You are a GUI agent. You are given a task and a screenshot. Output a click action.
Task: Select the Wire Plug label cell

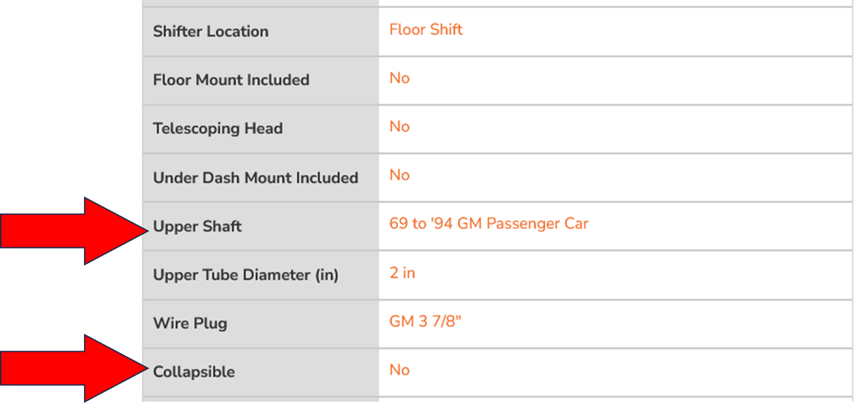tap(260, 324)
